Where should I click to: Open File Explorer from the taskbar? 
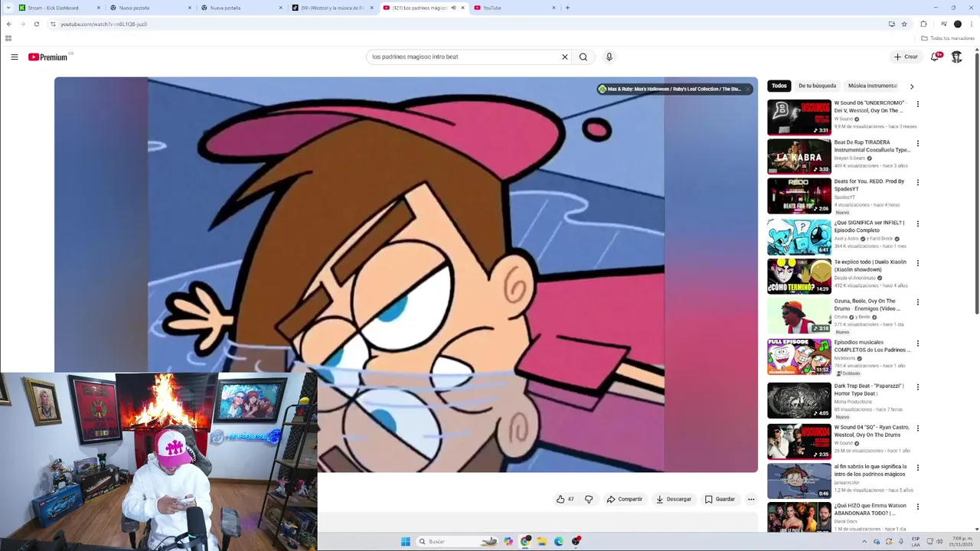(542, 541)
